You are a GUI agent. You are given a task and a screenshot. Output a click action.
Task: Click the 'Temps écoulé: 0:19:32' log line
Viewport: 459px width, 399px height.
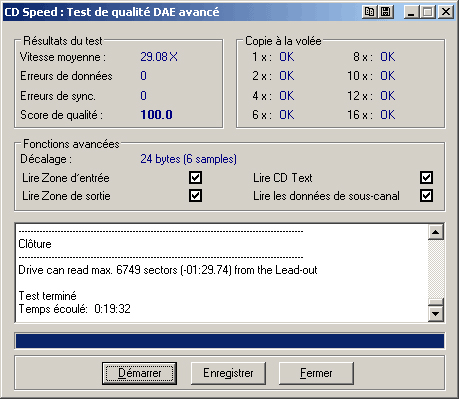point(74,309)
